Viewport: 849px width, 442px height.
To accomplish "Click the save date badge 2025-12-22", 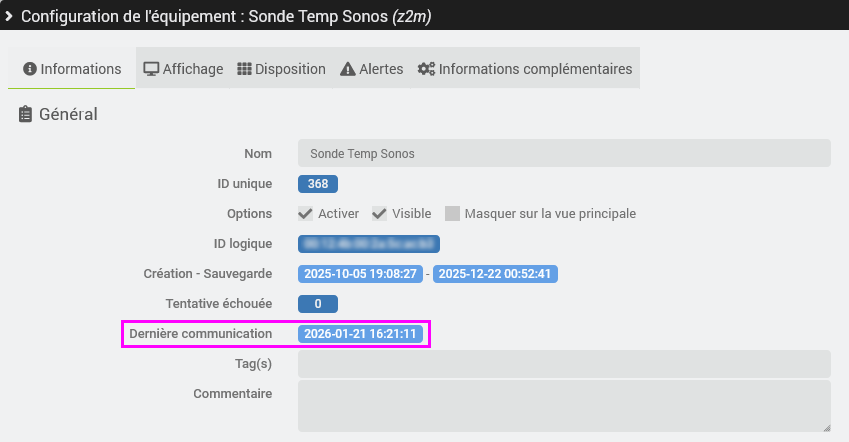I will point(496,273).
